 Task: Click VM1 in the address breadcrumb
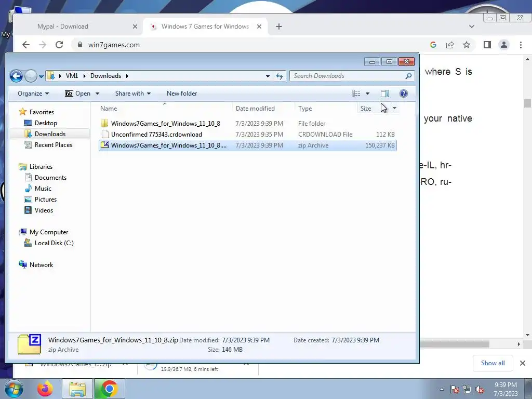pyautogui.click(x=72, y=76)
